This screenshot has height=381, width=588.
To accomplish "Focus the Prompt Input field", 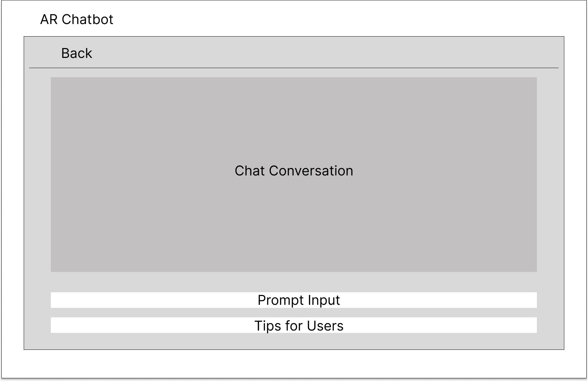I will coord(294,300).
